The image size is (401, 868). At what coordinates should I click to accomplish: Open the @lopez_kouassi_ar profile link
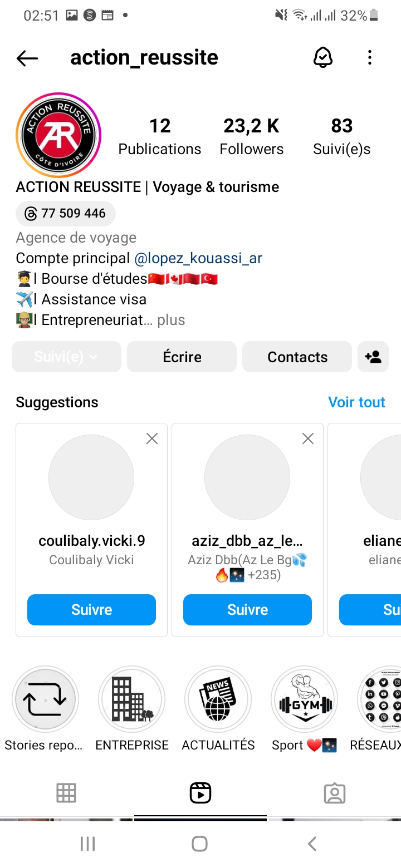tap(198, 258)
